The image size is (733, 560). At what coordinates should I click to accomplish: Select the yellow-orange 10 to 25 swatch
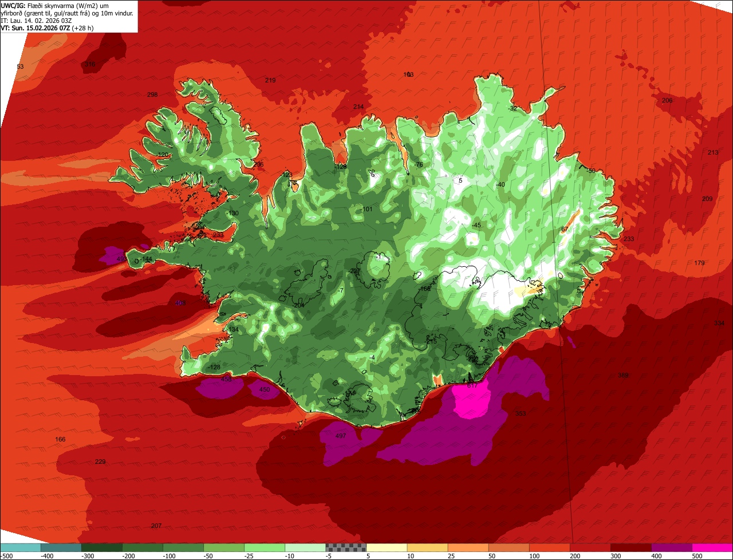click(427, 547)
